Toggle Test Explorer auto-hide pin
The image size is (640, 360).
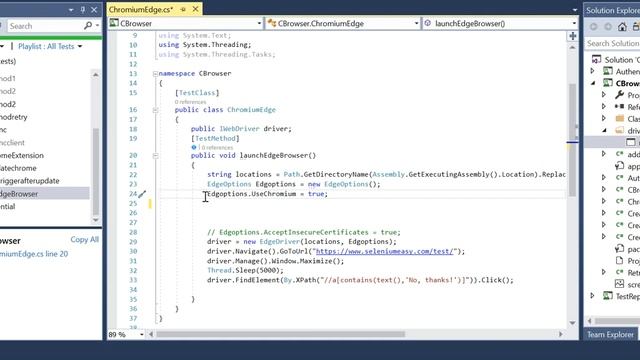[83, 9]
